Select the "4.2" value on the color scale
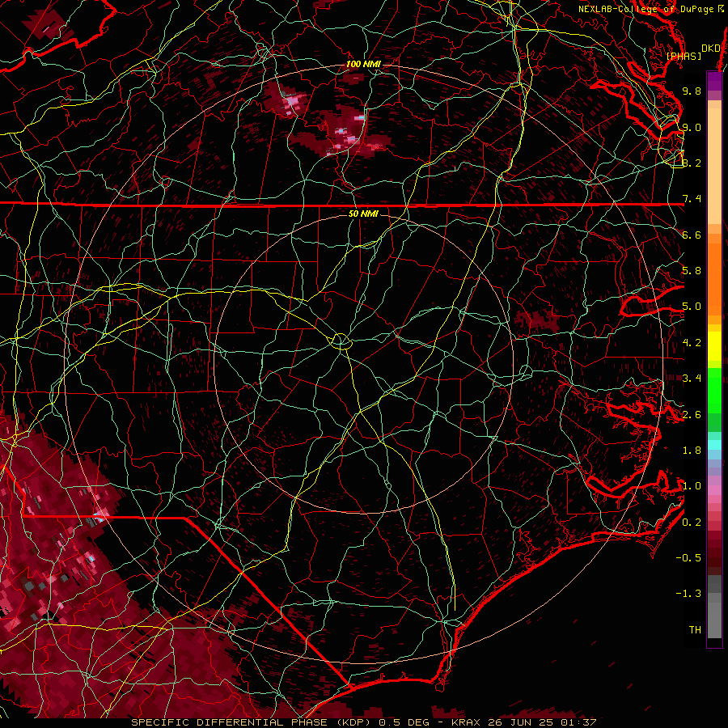Image resolution: width=728 pixels, height=728 pixels. pyautogui.click(x=692, y=343)
